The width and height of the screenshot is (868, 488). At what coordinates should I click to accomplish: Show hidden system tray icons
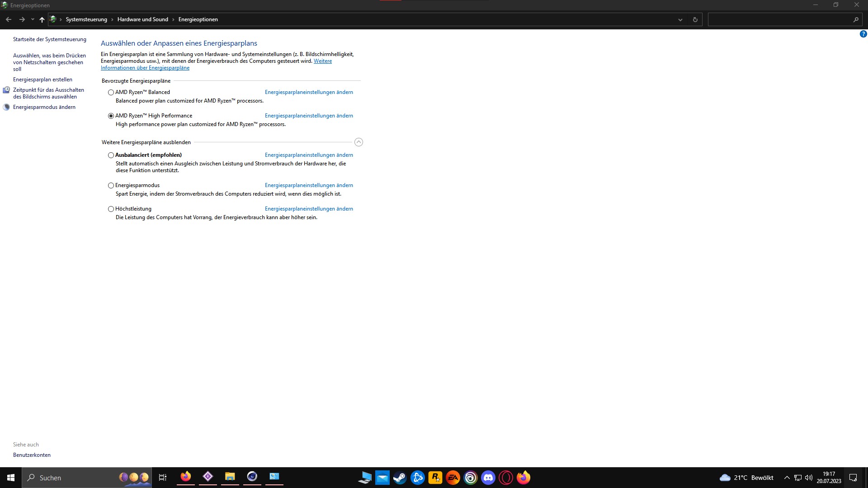point(787,478)
